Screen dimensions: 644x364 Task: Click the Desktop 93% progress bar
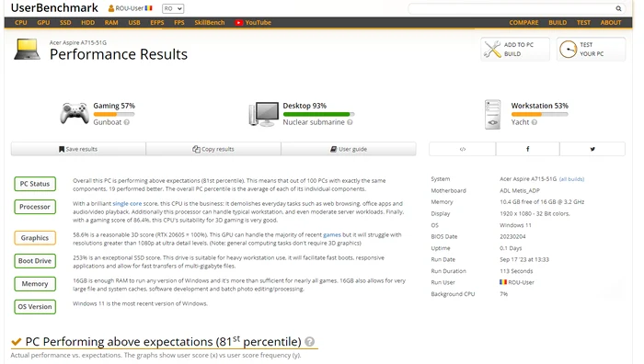[318, 114]
